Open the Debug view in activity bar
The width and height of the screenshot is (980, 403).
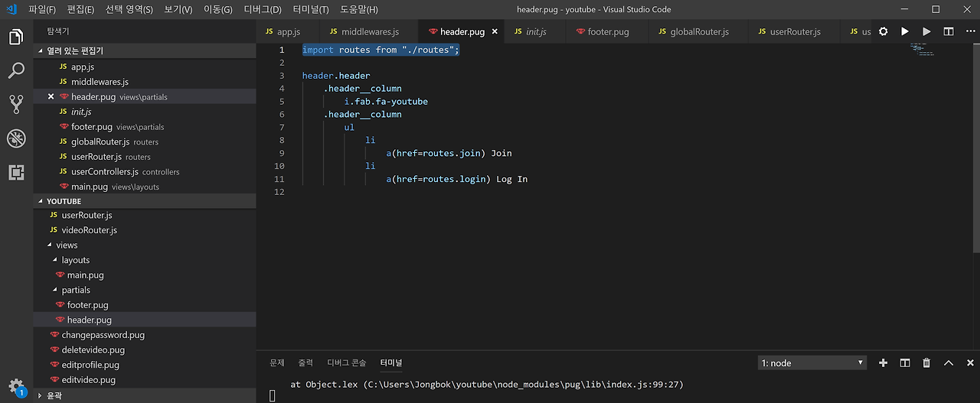pos(16,138)
